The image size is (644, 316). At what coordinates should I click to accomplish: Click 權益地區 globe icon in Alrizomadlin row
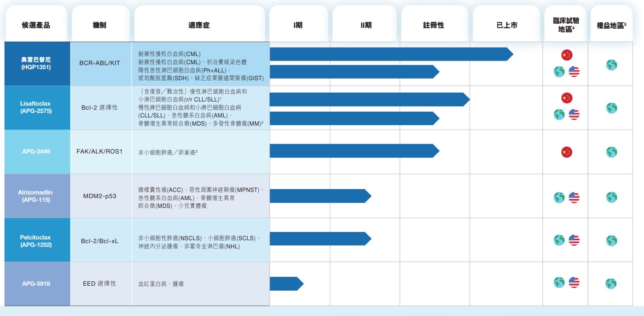612,197
